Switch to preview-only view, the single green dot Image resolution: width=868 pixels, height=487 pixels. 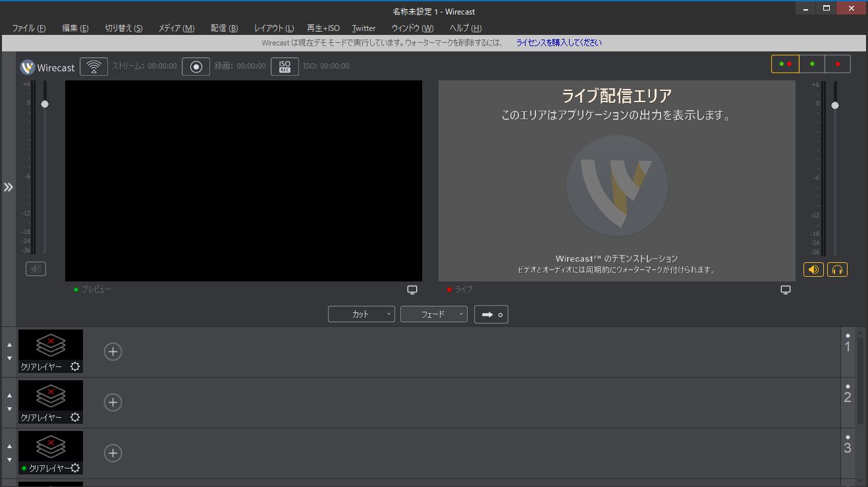pos(811,64)
